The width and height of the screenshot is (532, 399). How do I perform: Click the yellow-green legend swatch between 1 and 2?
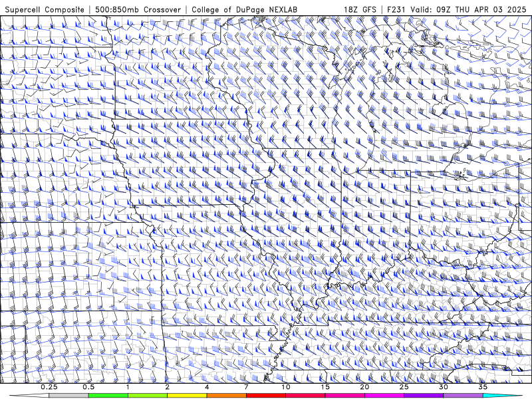pyautogui.click(x=147, y=396)
